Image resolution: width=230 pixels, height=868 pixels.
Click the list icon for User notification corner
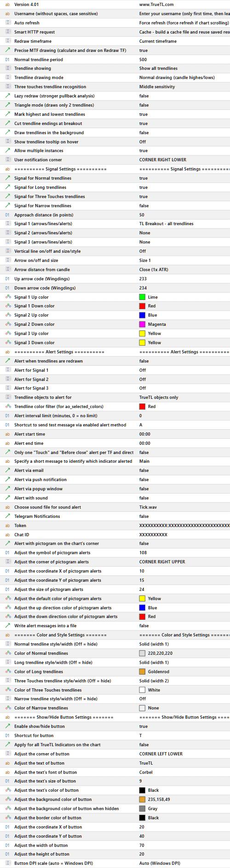pyautogui.click(x=7, y=160)
